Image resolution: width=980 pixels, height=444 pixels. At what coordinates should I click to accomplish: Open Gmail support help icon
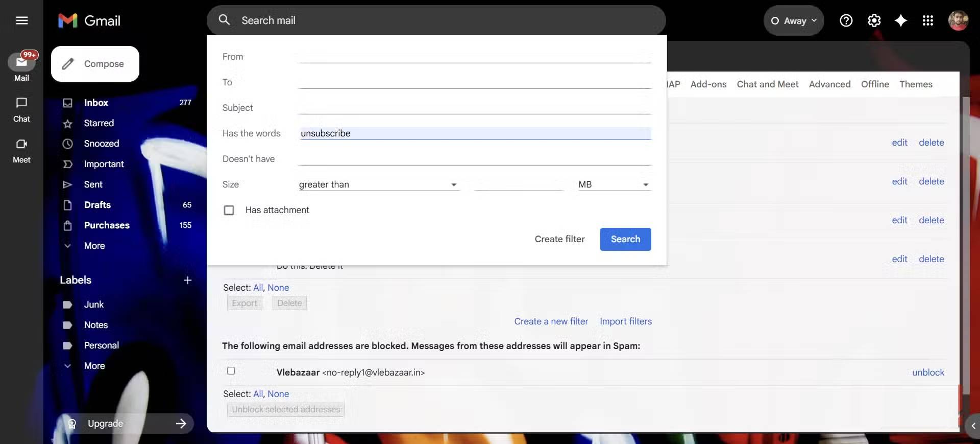coord(846,20)
